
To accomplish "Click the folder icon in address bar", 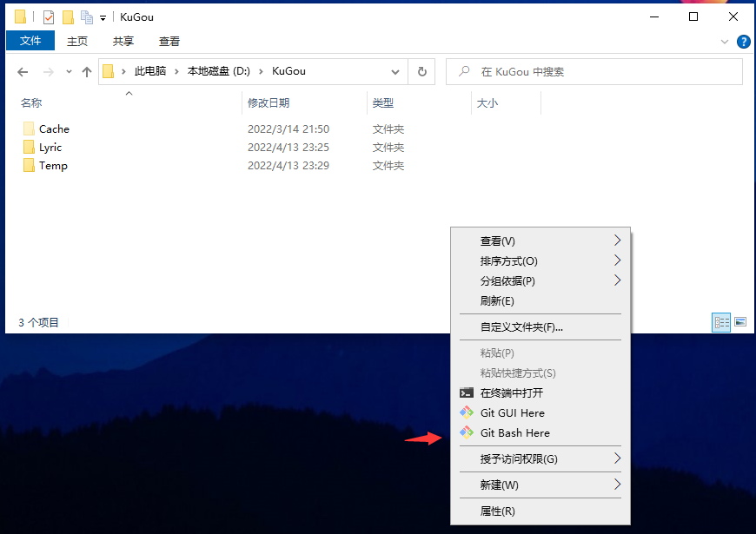I will pyautogui.click(x=109, y=72).
